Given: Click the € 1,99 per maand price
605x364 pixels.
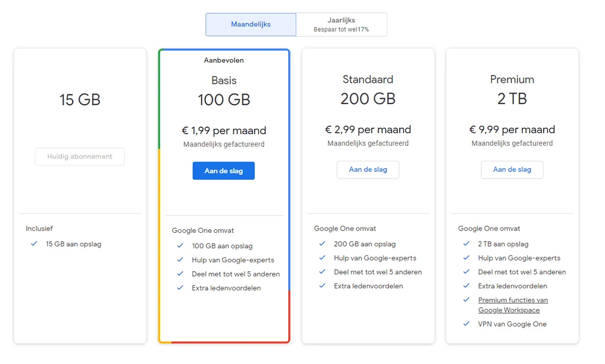Looking at the screenshot, I should pos(223,131).
